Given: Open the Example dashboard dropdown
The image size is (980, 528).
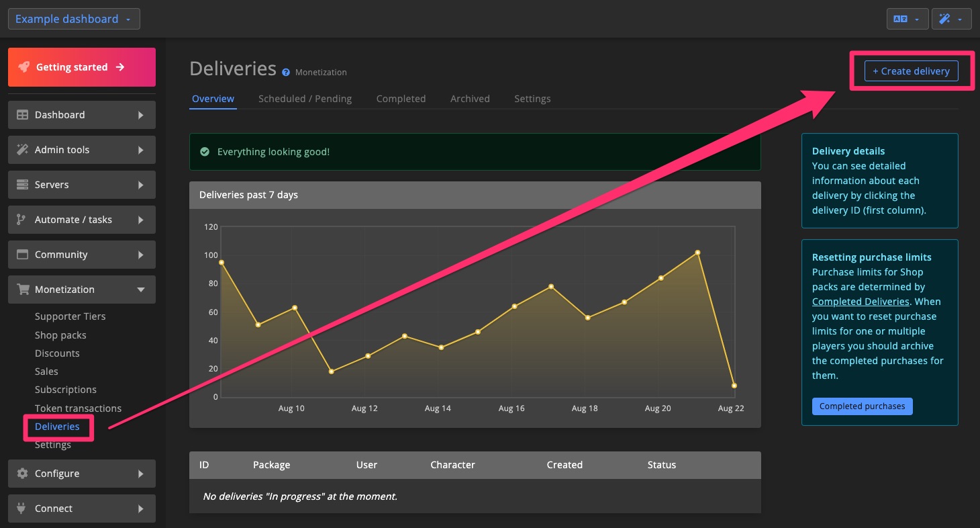Looking at the screenshot, I should pyautogui.click(x=74, y=19).
